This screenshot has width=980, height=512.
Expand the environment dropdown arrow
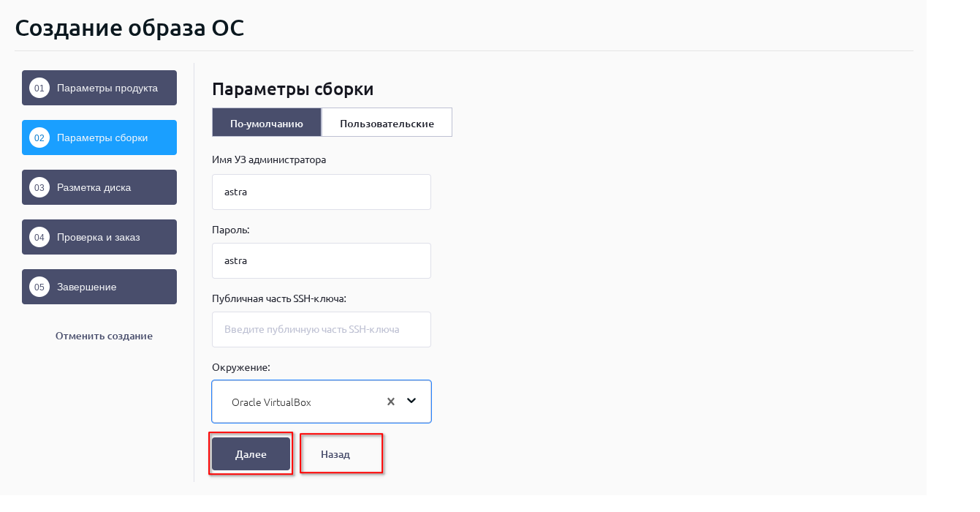tap(411, 401)
